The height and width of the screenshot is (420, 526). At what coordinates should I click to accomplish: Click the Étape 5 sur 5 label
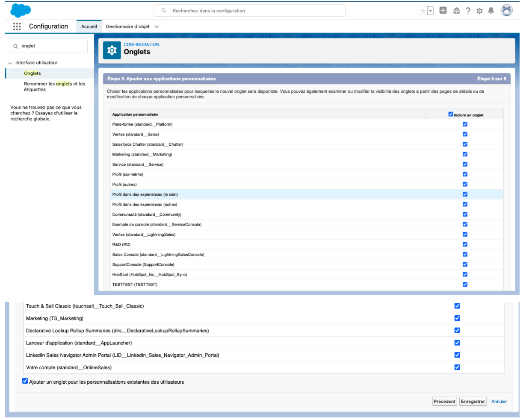(492, 79)
